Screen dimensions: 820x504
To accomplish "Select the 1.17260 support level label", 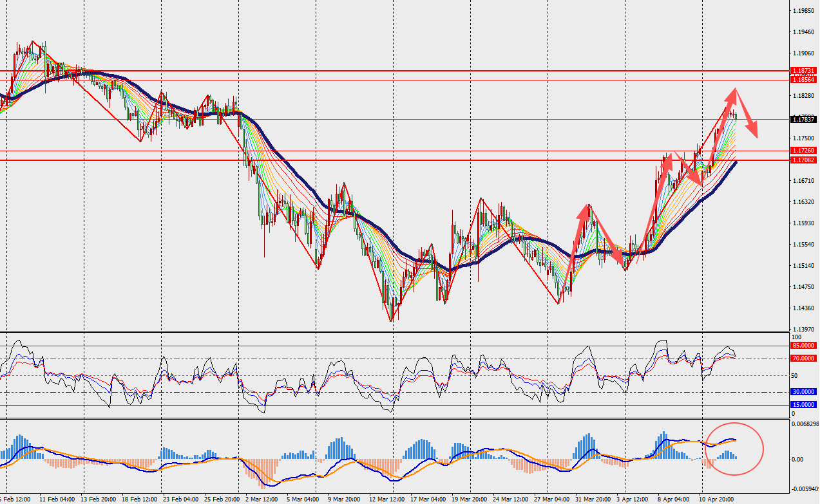I will [x=805, y=150].
